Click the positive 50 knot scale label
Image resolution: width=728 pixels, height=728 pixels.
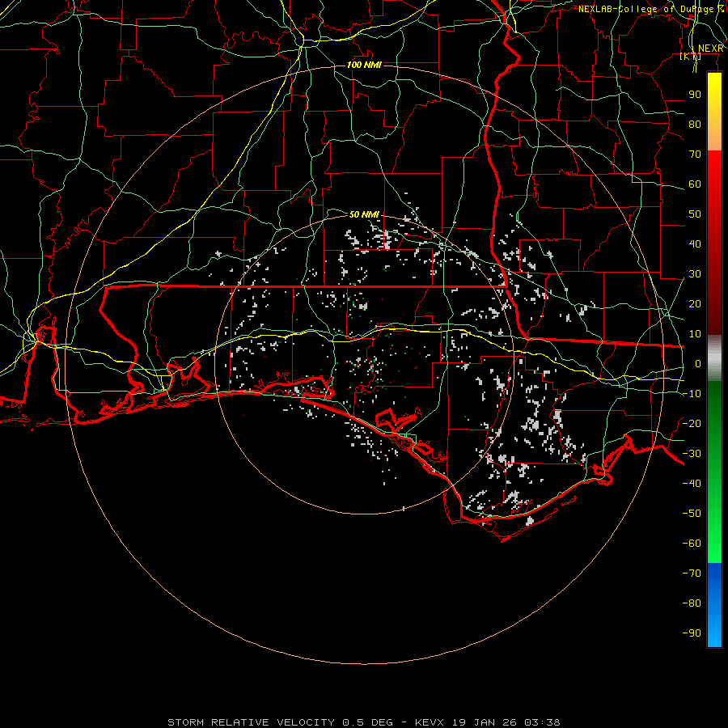(695, 214)
